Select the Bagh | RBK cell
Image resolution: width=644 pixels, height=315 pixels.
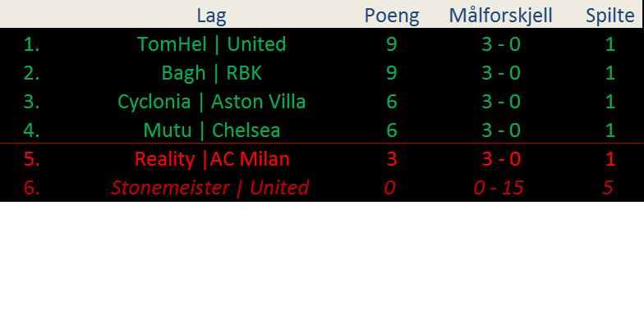211,72
